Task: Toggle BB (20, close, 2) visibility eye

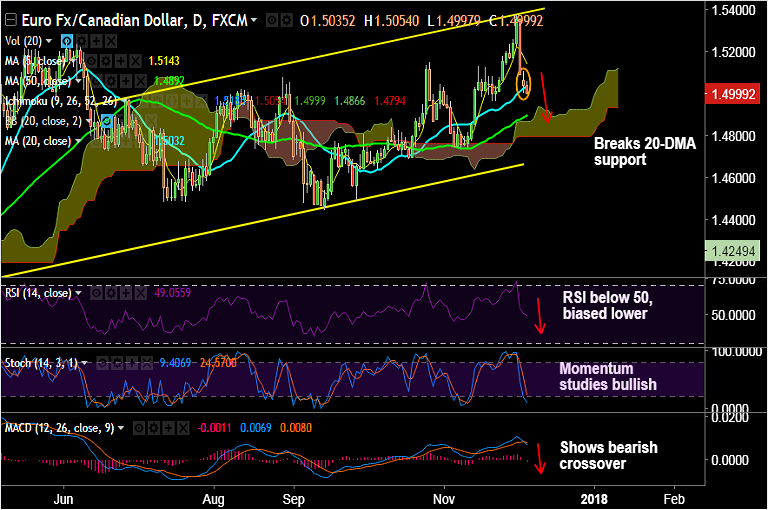Action: (107, 121)
